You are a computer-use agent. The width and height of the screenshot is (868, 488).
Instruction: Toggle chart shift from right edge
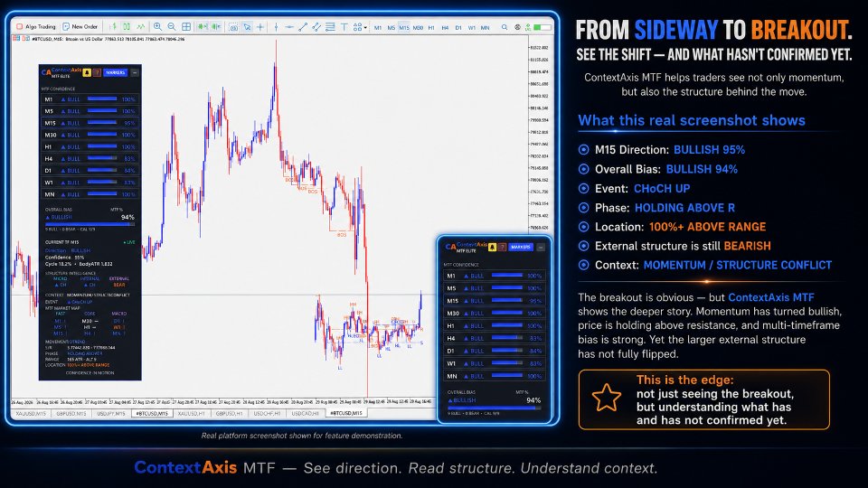click(216, 26)
